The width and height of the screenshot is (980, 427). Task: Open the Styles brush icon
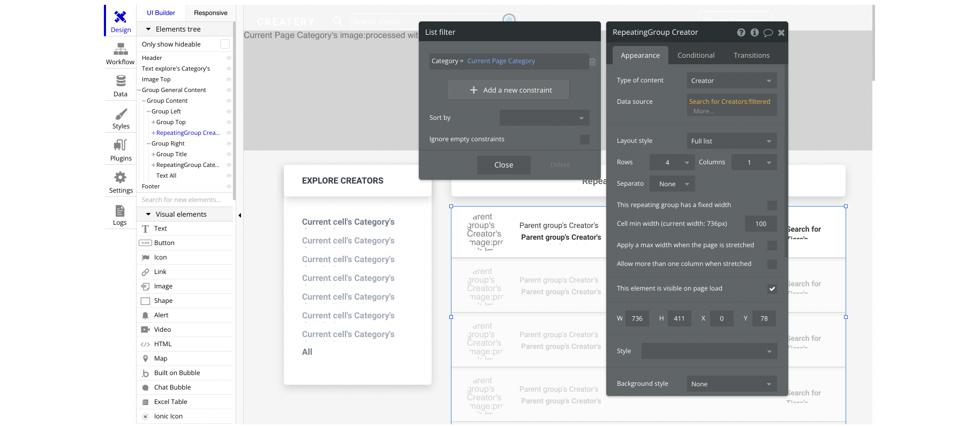pyautogui.click(x=121, y=114)
